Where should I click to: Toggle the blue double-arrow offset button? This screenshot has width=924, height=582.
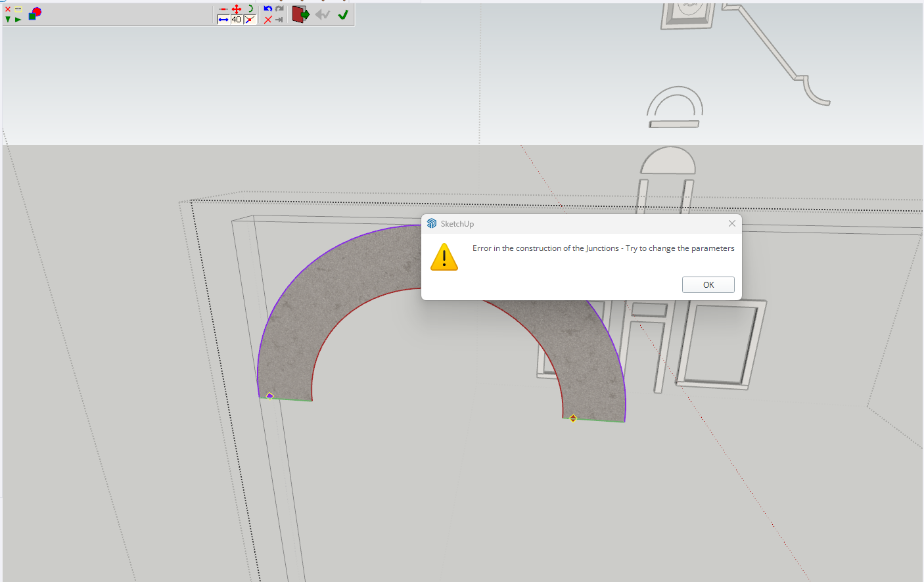pyautogui.click(x=223, y=20)
